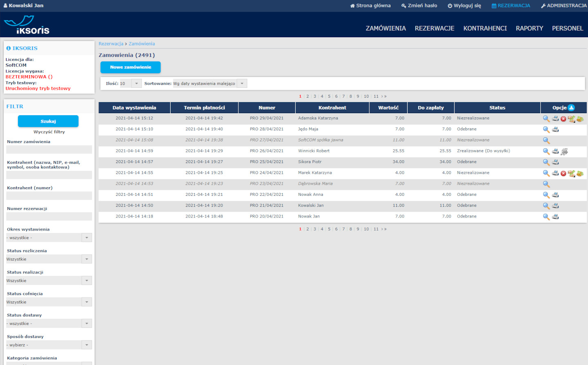Open the Status dostawy dropdown
Image resolution: width=588 pixels, height=365 pixels.
coord(87,323)
